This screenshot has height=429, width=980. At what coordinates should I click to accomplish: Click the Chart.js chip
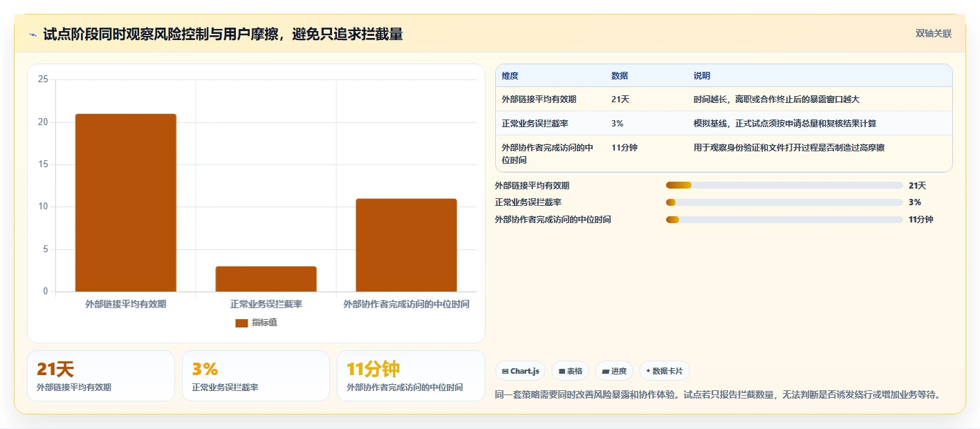pos(520,371)
